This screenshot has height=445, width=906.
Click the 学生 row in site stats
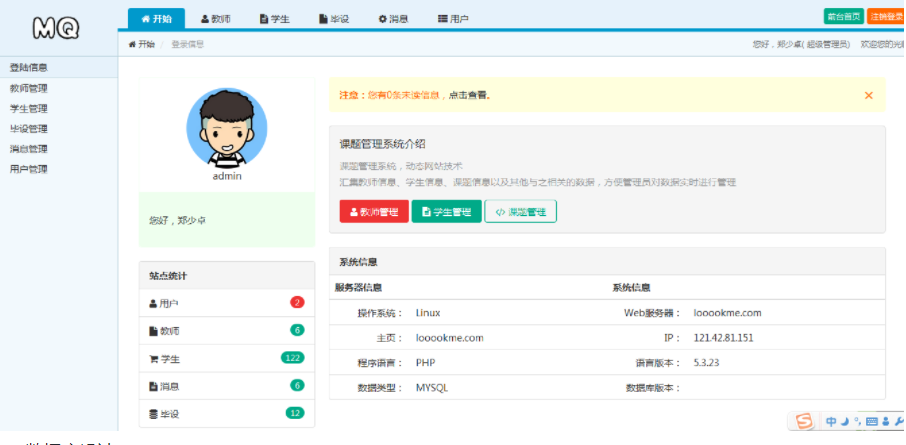[x=227, y=358]
